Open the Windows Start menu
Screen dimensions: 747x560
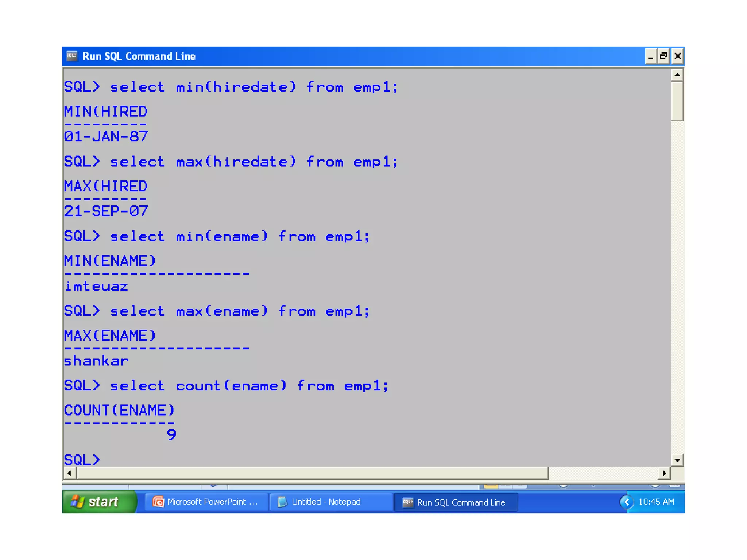tap(99, 502)
